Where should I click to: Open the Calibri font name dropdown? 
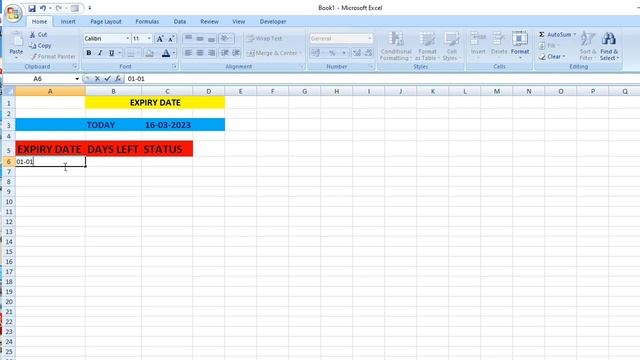click(127, 38)
